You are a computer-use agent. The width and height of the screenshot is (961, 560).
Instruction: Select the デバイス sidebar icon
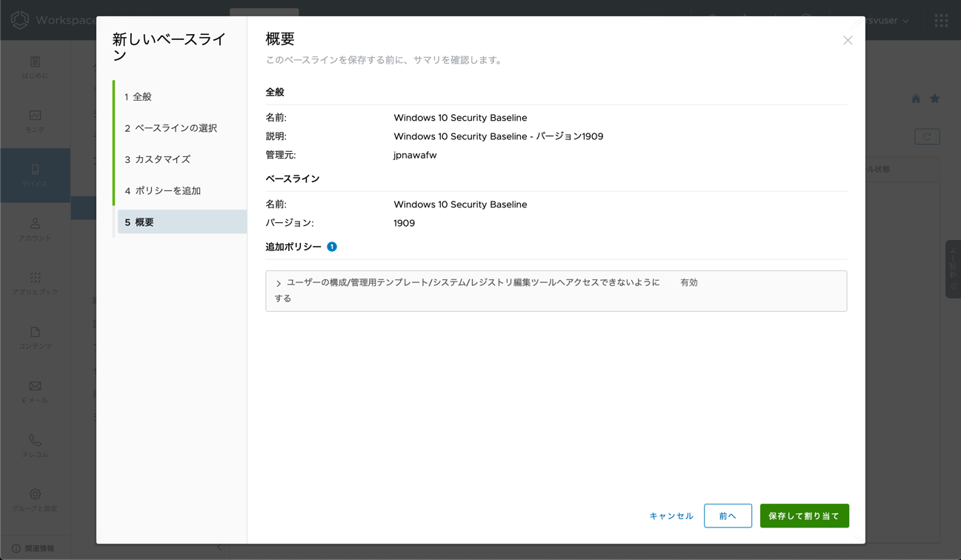pyautogui.click(x=35, y=170)
